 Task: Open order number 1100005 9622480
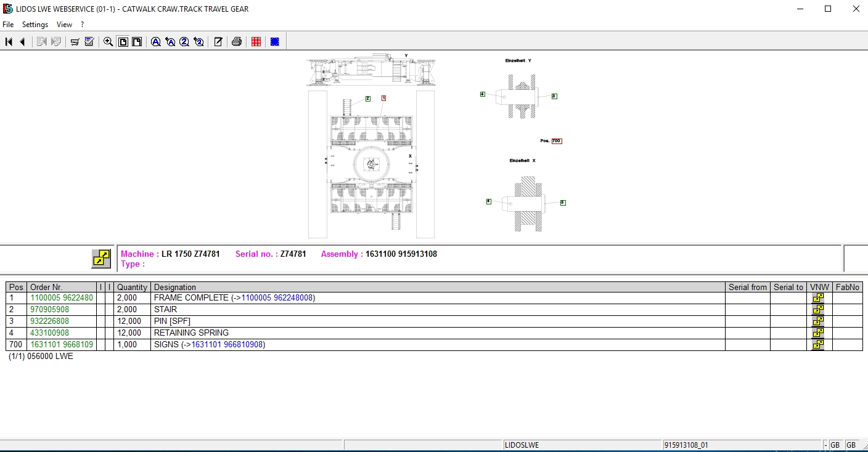click(x=62, y=298)
